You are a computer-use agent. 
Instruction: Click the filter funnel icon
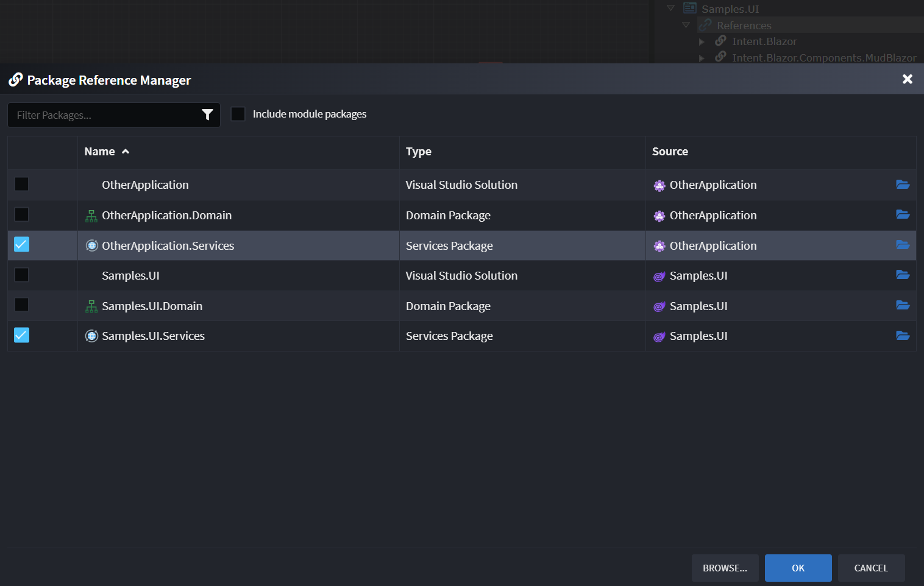[207, 115]
